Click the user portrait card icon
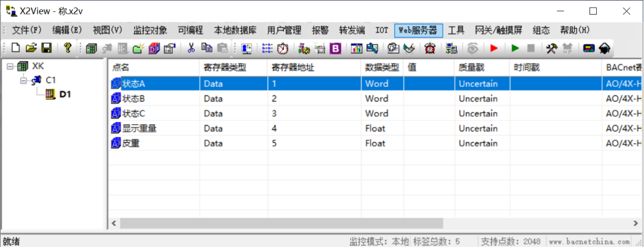Screen dimensions: 644x247 point(393,48)
